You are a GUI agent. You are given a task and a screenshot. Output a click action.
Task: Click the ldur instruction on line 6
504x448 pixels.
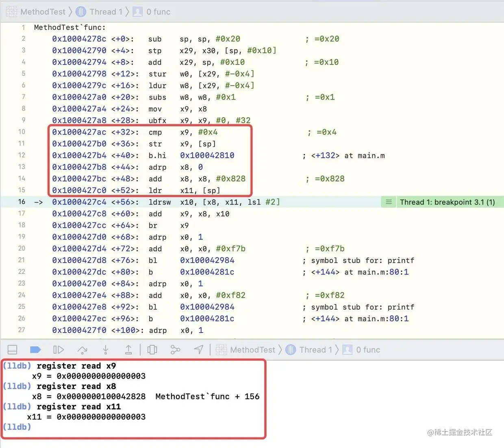coord(157,85)
